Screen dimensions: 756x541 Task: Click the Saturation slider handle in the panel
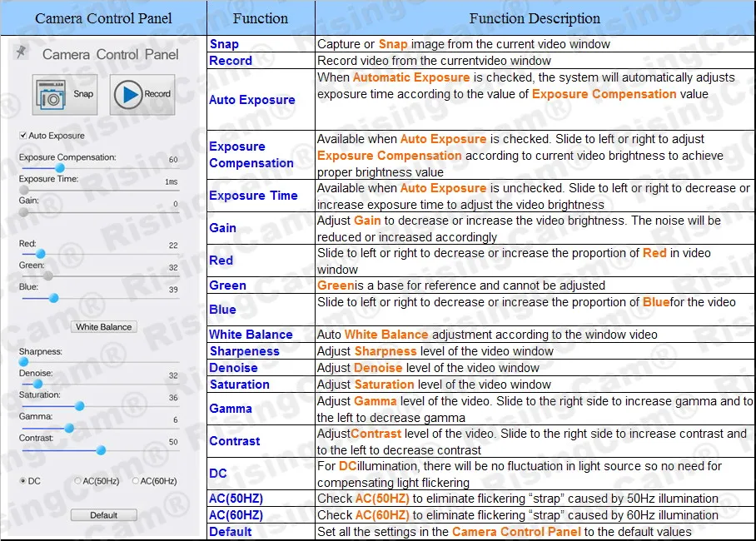point(80,406)
